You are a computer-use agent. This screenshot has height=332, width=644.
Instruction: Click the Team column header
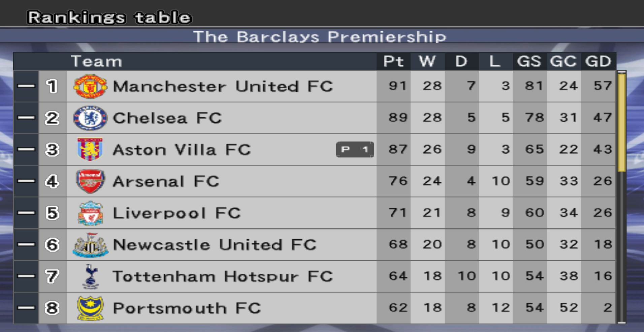pyautogui.click(x=96, y=61)
